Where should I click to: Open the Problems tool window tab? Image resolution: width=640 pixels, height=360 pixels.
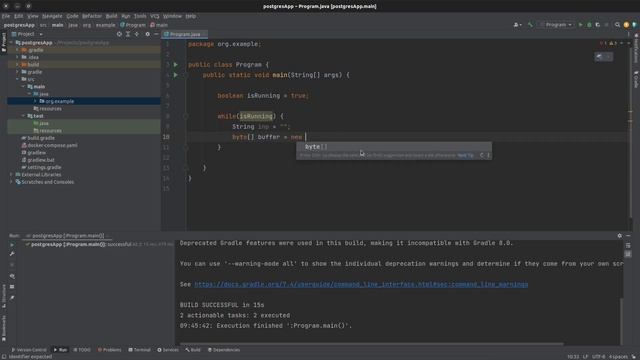[x=109, y=350]
